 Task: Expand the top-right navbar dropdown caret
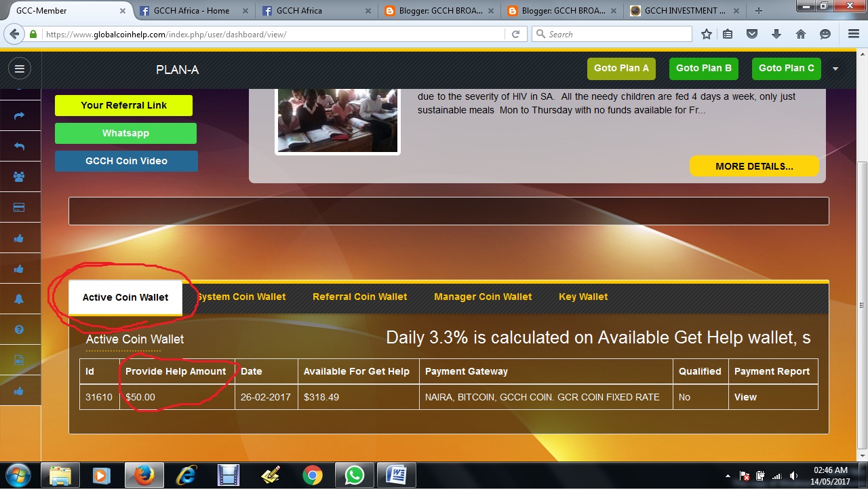point(835,68)
